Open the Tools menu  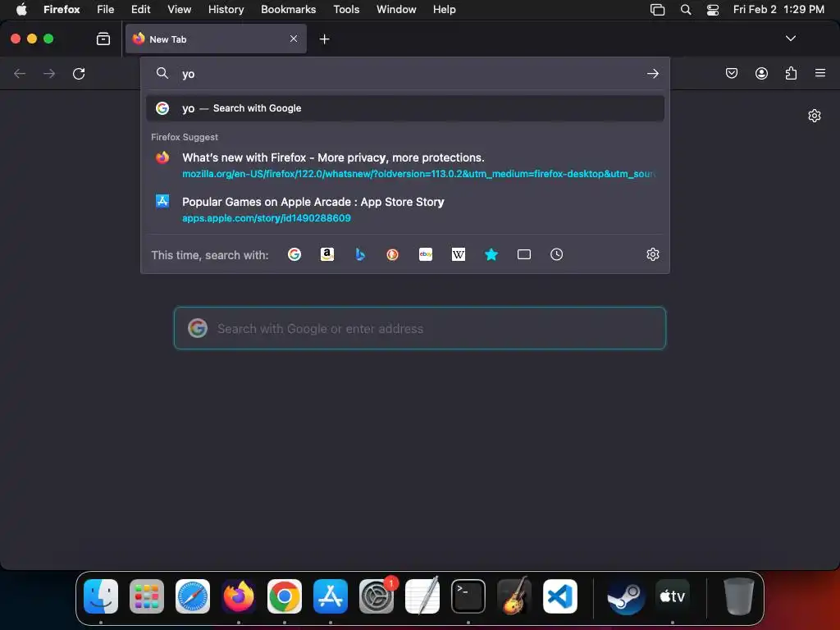point(346,9)
